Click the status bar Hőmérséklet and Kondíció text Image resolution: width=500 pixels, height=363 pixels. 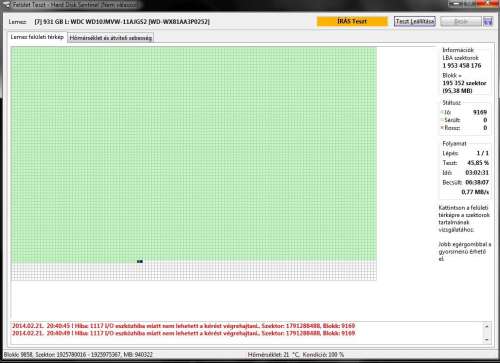tap(296, 355)
